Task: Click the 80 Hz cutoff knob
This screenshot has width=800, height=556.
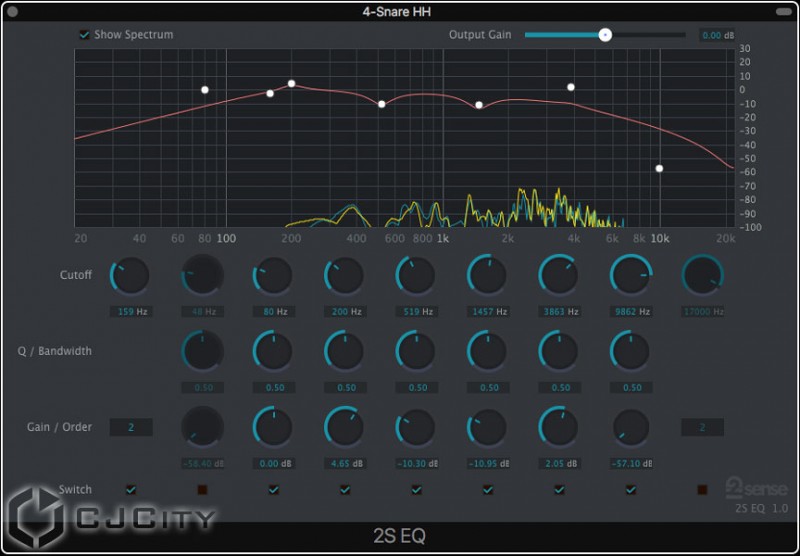Action: [x=273, y=275]
